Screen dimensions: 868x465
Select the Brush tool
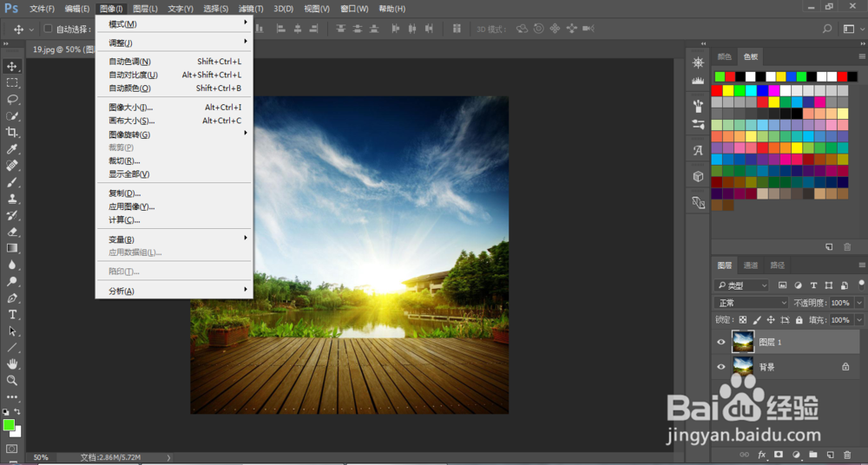point(11,181)
